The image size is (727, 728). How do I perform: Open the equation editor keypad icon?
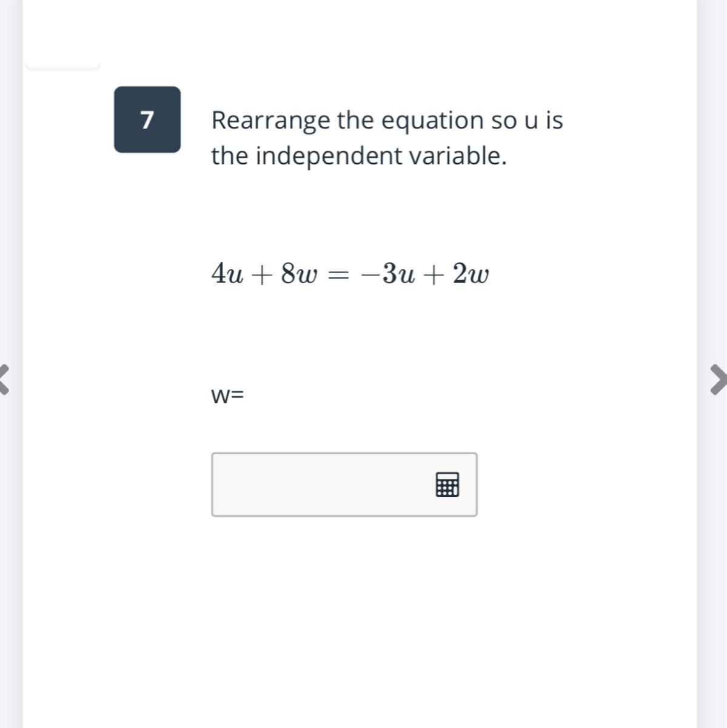pos(447,484)
